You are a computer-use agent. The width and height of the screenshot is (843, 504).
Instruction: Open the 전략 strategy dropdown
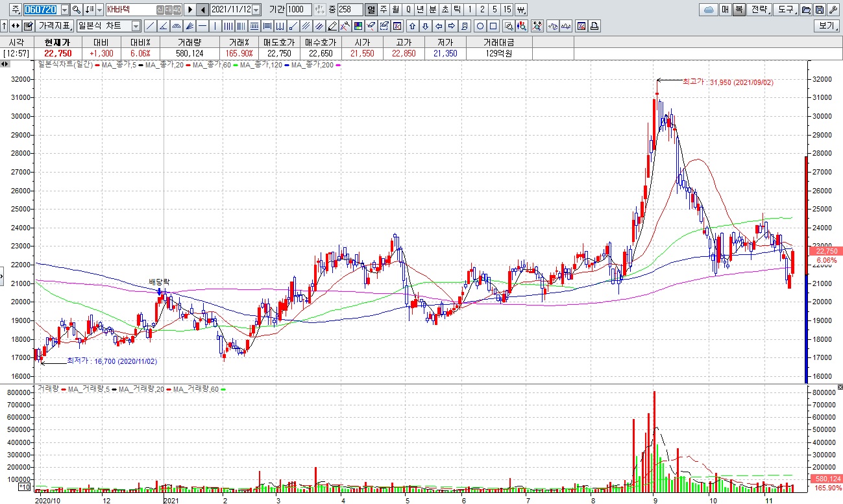tap(759, 10)
